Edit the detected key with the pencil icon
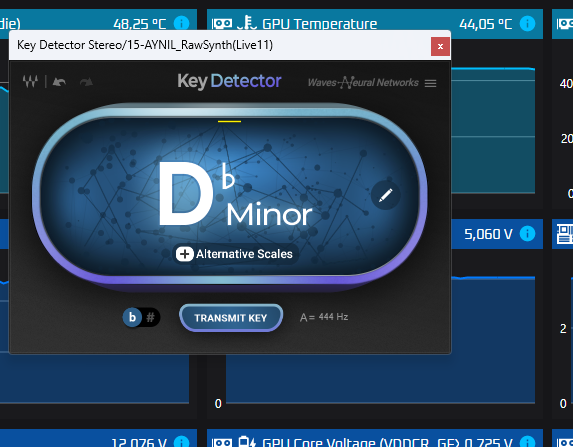The image size is (573, 447). click(x=386, y=195)
